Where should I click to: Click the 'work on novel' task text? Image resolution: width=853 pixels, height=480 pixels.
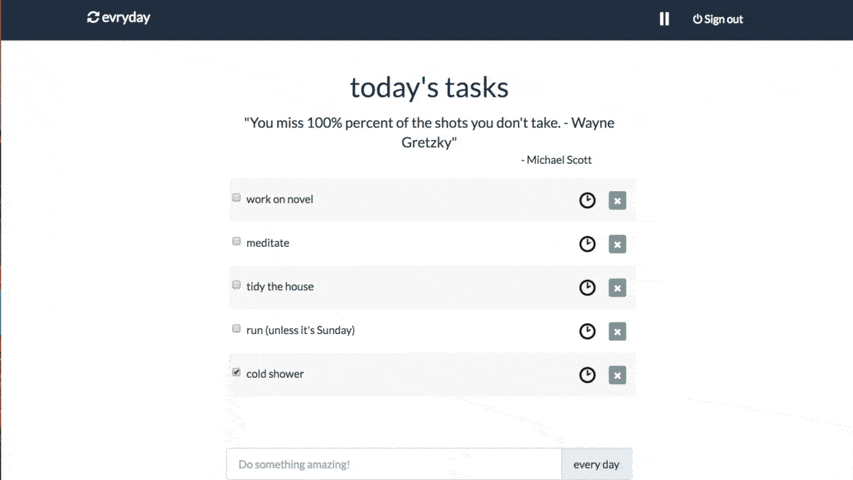point(280,199)
